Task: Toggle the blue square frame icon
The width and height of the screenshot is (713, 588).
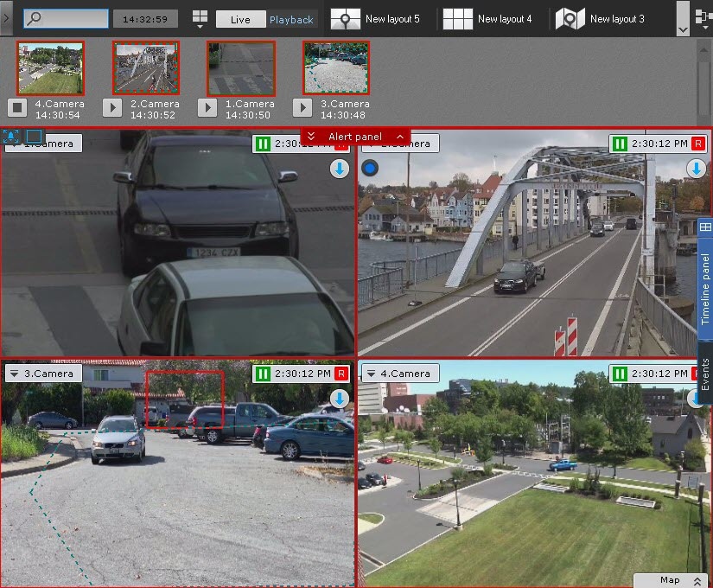Action: pyautogui.click(x=34, y=136)
